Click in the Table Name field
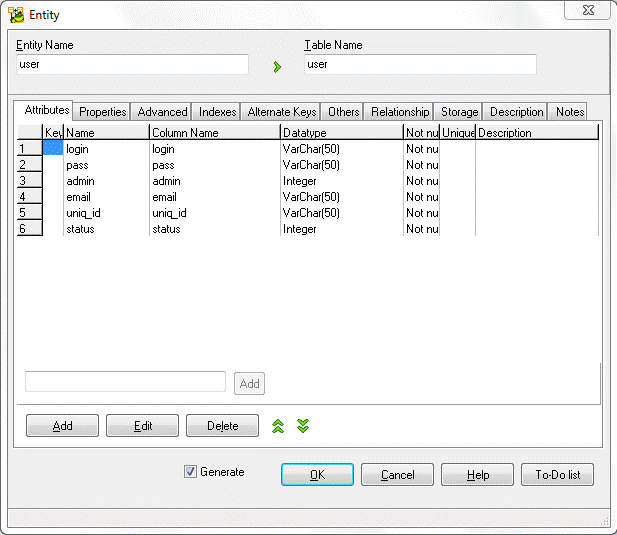Screen dimensions: 617x535 point(420,64)
